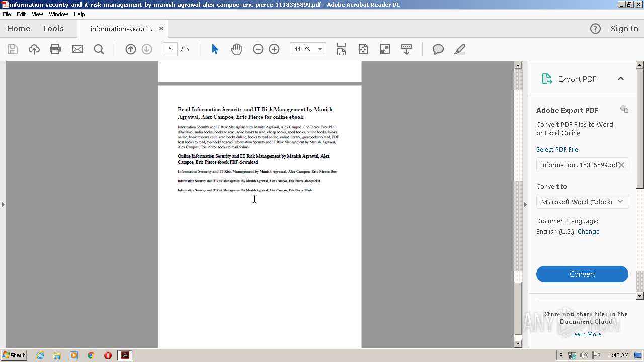Go to next page arrow
Image resolution: width=644 pixels, height=362 pixels.
pyautogui.click(x=147, y=49)
